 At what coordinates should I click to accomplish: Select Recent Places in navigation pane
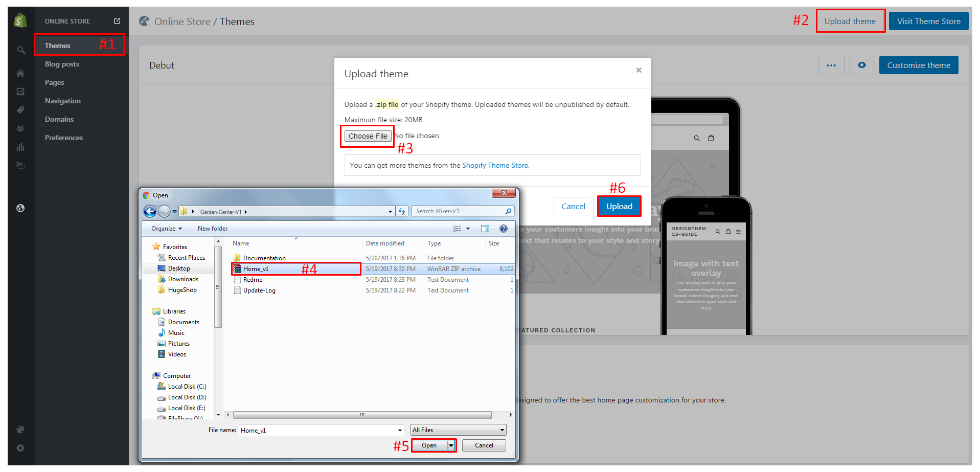pyautogui.click(x=187, y=258)
